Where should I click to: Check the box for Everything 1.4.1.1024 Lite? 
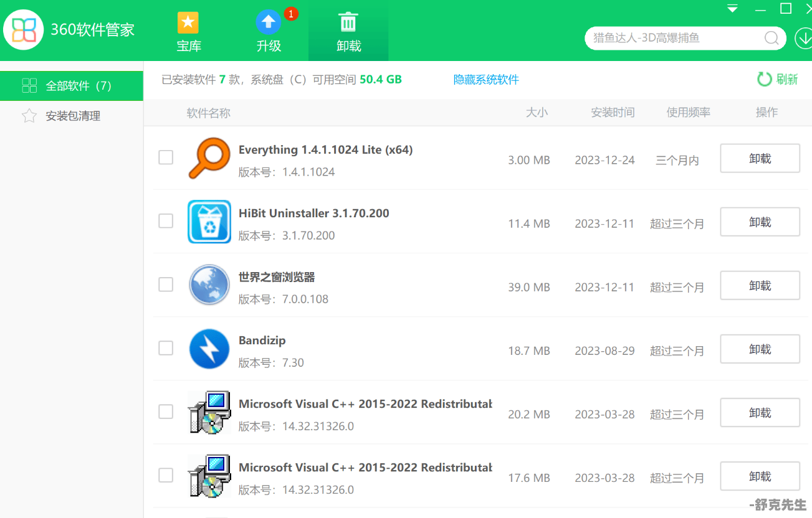pyautogui.click(x=166, y=158)
